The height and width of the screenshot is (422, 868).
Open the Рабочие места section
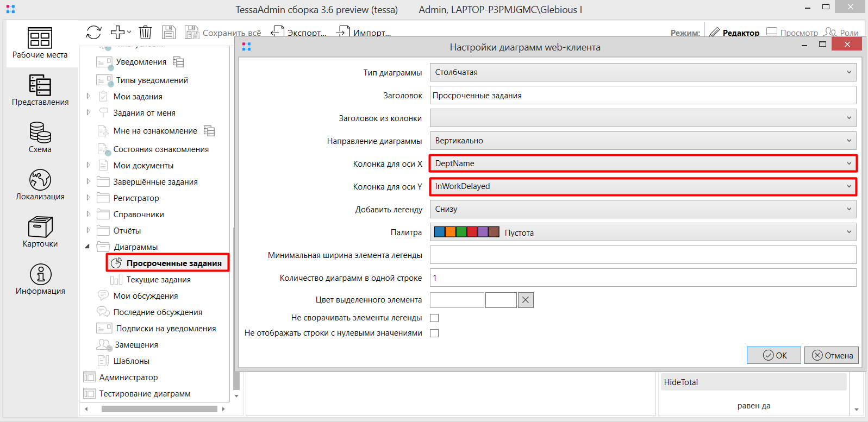point(40,43)
